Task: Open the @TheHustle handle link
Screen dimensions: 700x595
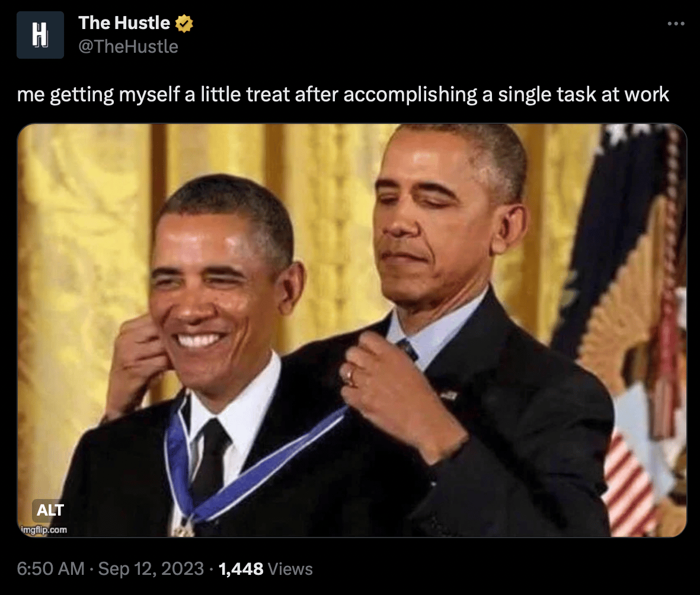Action: 128,46
